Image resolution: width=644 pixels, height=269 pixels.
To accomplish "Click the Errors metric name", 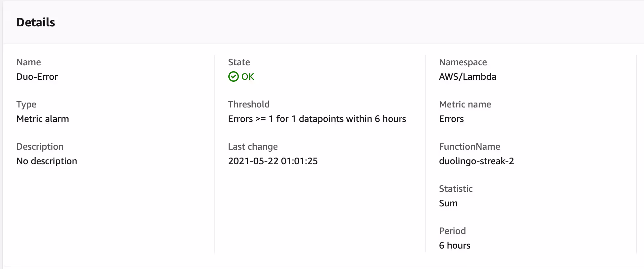I will coord(451,119).
